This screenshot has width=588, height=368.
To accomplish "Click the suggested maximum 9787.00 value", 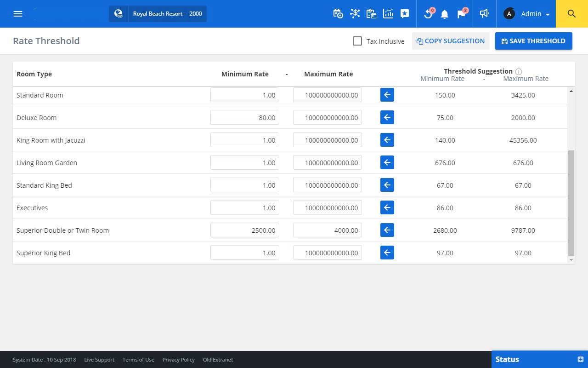I will point(523,230).
